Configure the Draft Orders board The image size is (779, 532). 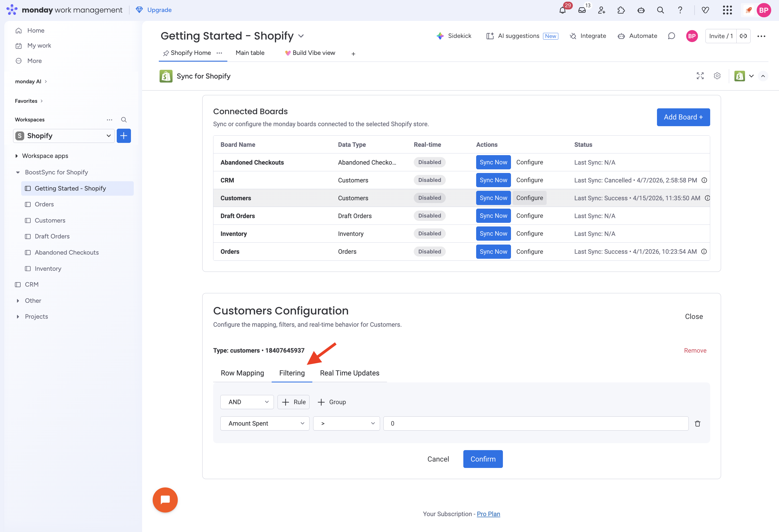pos(529,216)
